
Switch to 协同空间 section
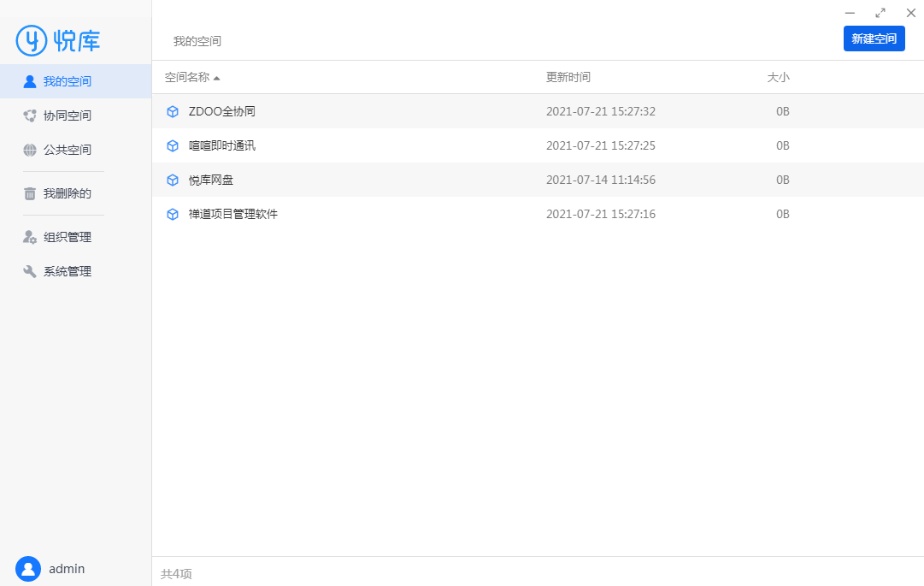[75, 115]
